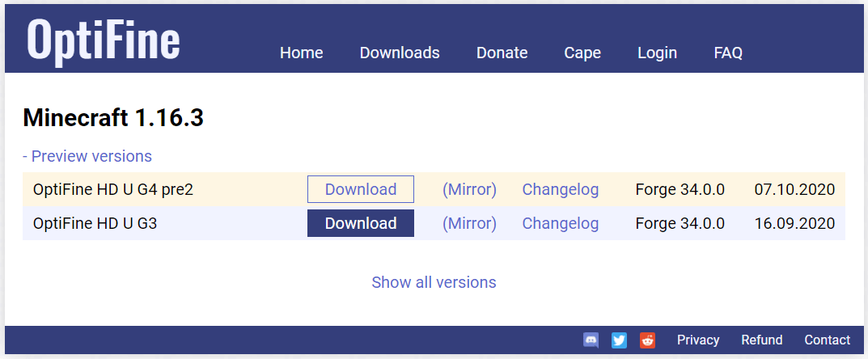View Changelog for HD U G3
This screenshot has height=359, width=868.
pyautogui.click(x=561, y=223)
